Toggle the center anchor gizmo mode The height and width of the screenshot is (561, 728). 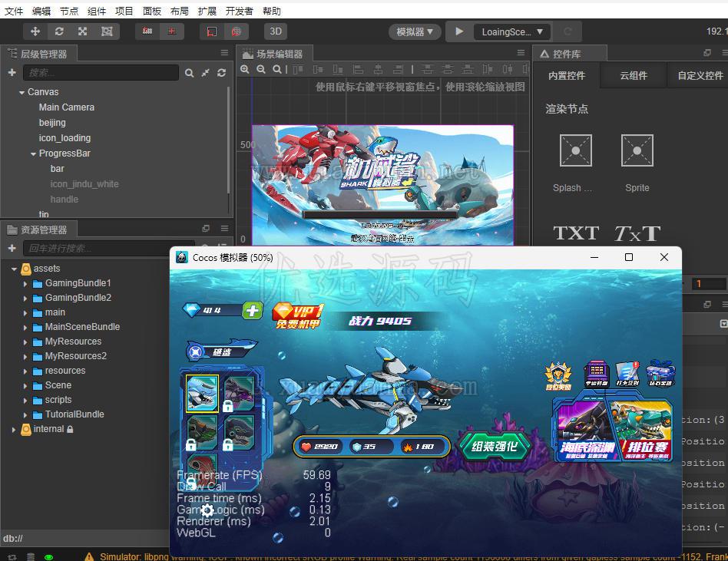[x=172, y=31]
